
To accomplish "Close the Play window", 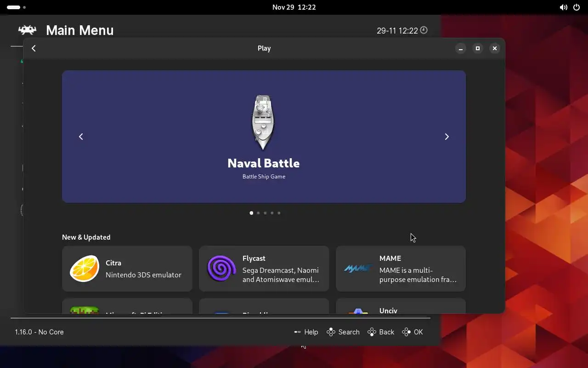I will pyautogui.click(x=495, y=48).
